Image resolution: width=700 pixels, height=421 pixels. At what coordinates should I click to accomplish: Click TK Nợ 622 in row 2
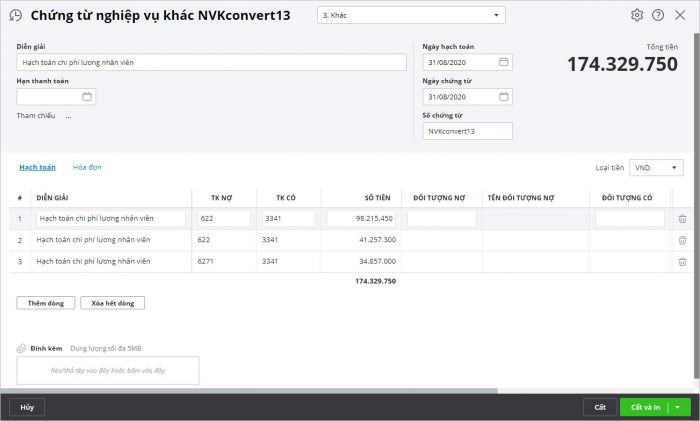[x=204, y=240]
